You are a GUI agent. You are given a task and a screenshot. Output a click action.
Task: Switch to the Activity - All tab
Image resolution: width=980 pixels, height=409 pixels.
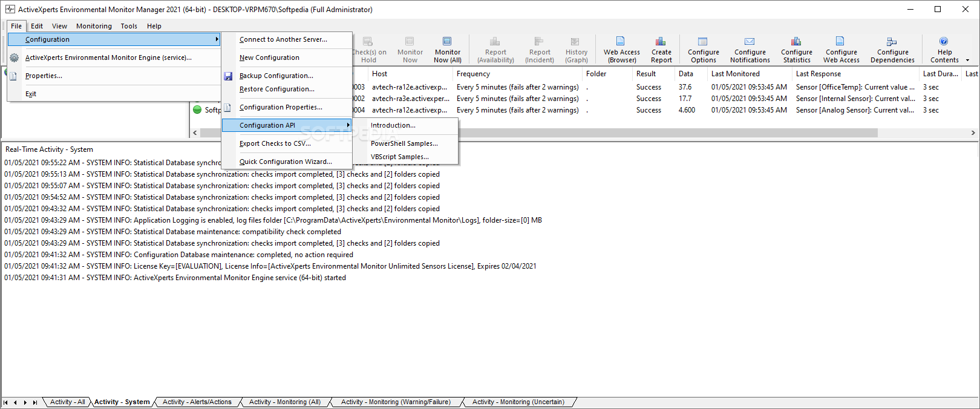click(67, 402)
